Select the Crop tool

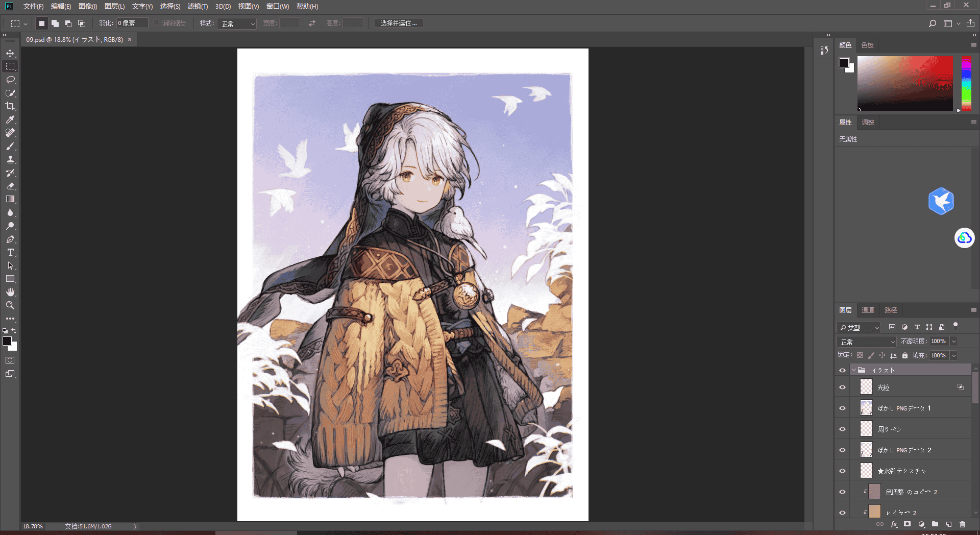click(10, 106)
